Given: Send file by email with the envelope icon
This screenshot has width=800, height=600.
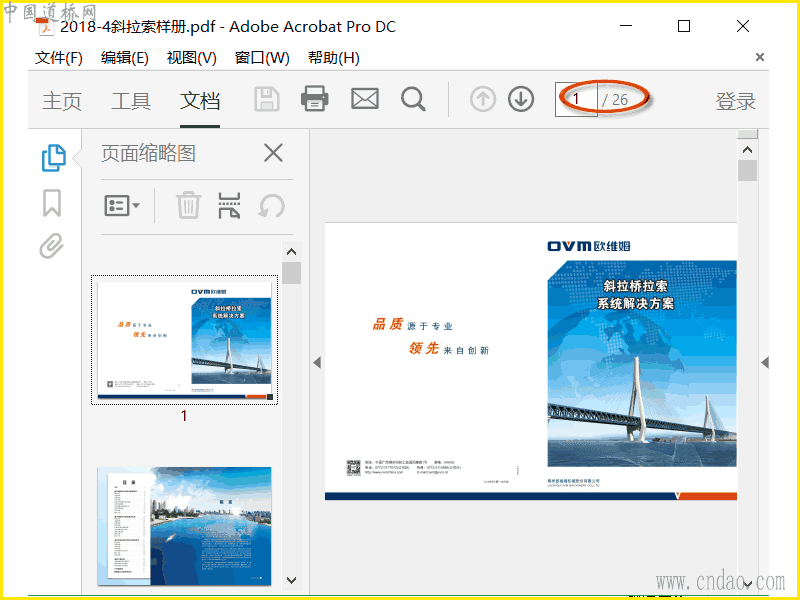Looking at the screenshot, I should click(365, 99).
